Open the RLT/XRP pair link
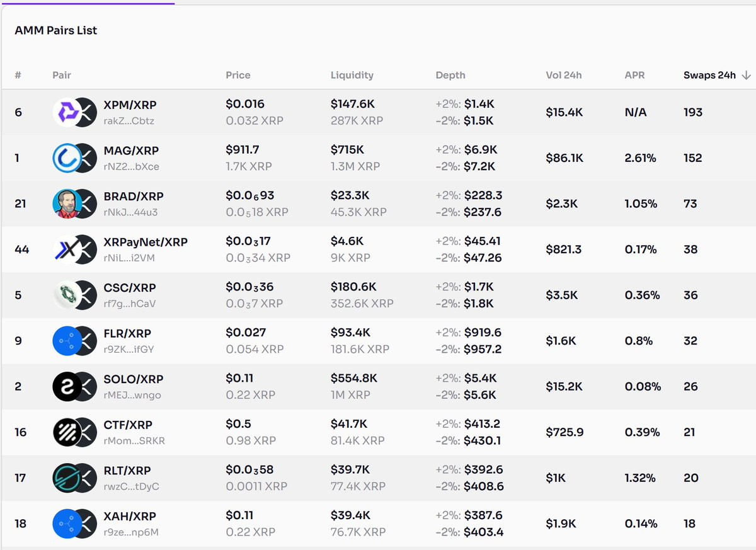Screen dimensions: 756x550 pos(127,470)
